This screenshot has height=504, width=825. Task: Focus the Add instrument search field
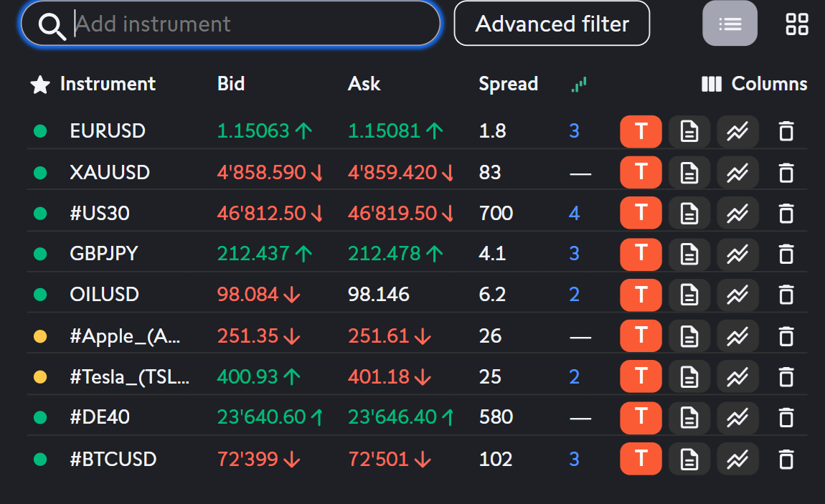(x=230, y=24)
